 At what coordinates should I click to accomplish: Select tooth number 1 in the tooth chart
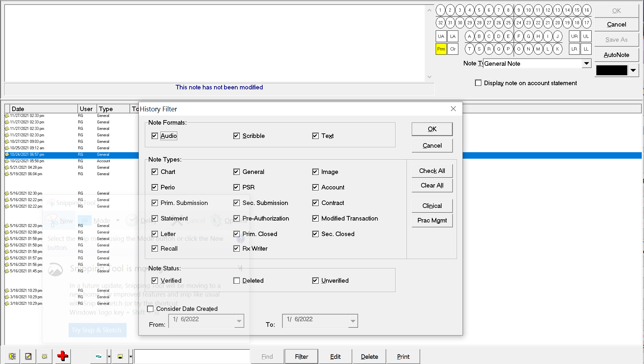(440, 10)
